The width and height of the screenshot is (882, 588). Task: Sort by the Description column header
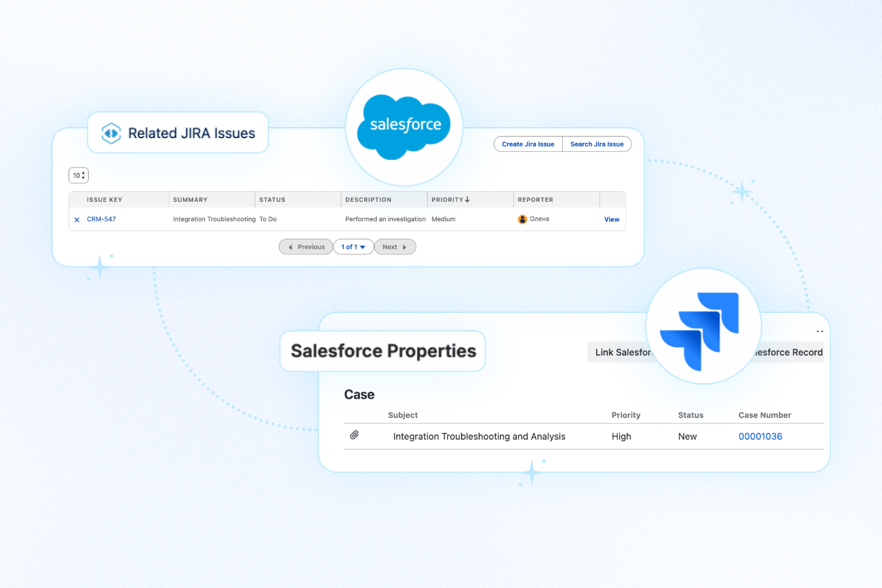[368, 200]
